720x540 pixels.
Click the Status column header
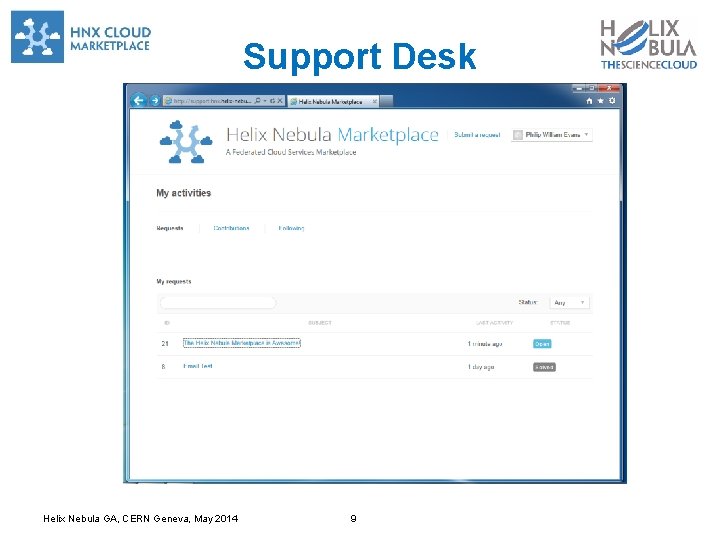pos(560,323)
